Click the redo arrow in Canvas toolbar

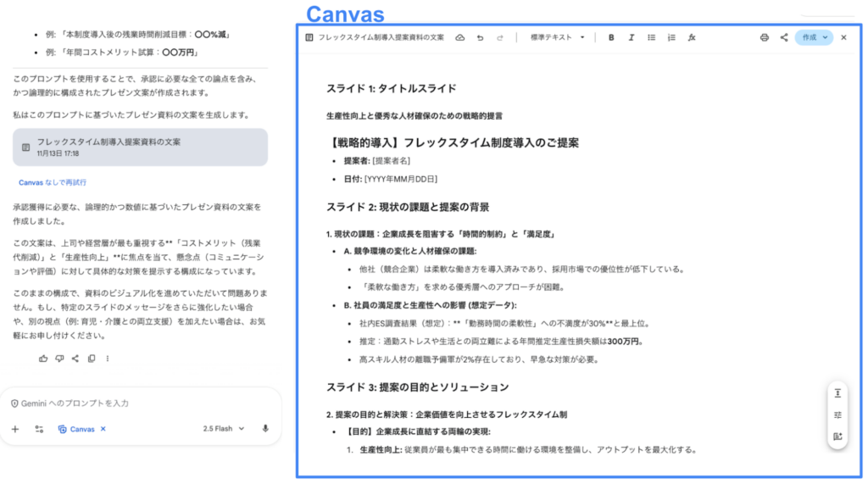500,37
